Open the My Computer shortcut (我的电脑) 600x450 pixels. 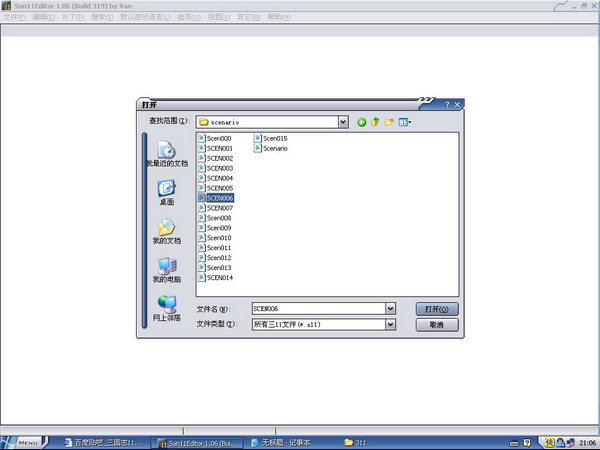click(166, 269)
